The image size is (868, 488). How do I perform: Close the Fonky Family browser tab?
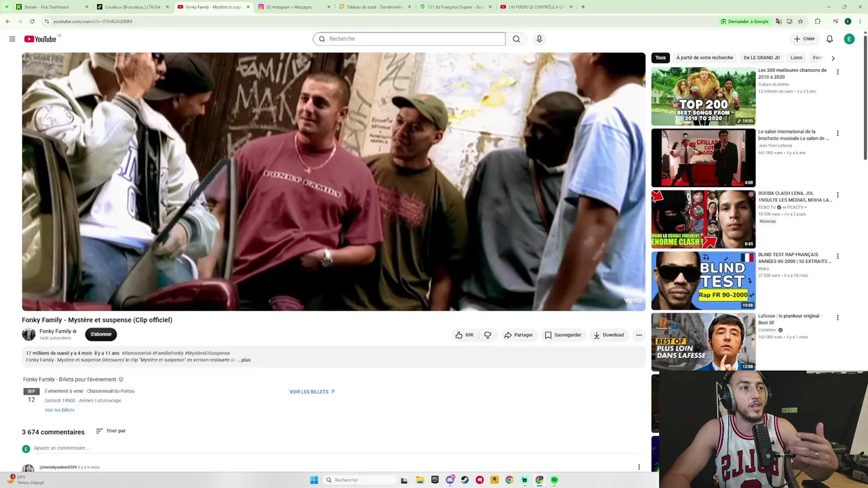248,7
